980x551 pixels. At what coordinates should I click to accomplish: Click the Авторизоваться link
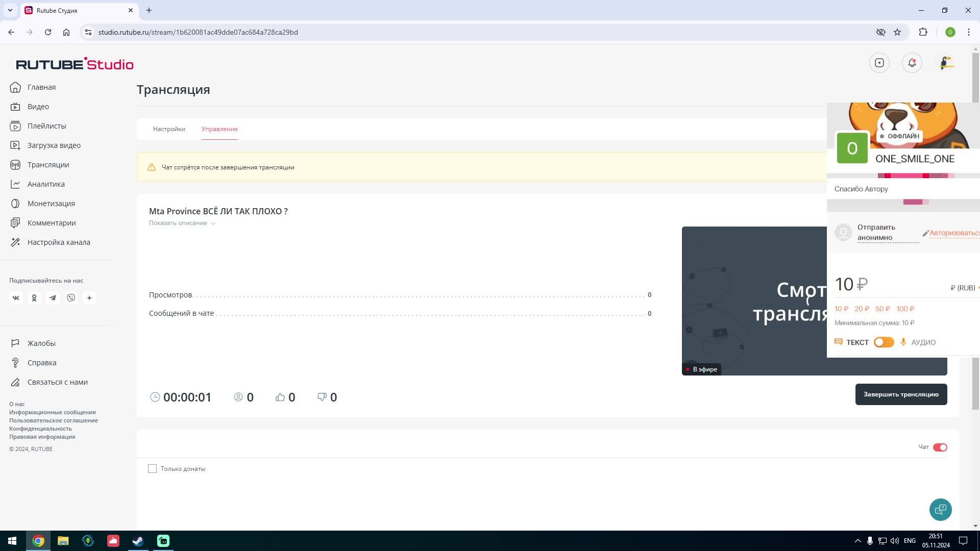point(954,233)
